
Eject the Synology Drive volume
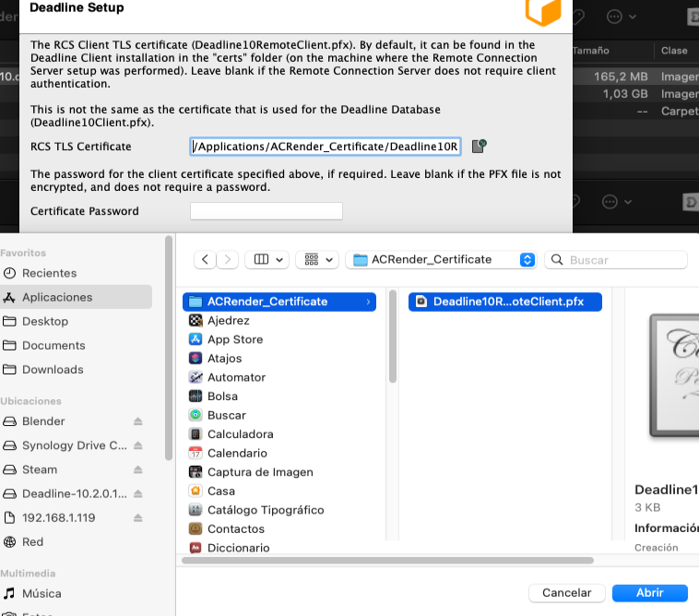coord(137,445)
